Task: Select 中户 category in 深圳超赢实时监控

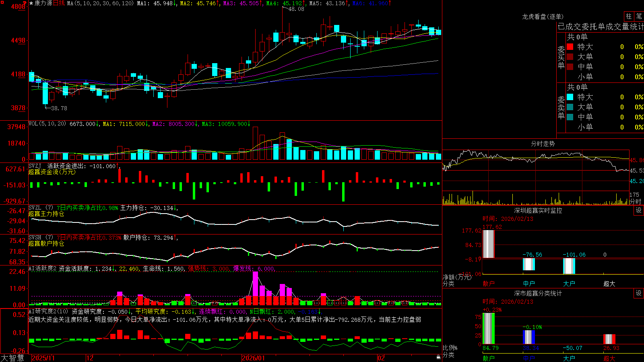Action: 529,284
